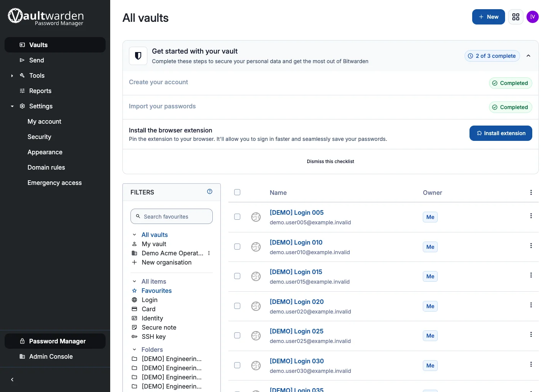Click the Vaultwarden logo
The image size is (551, 392).
click(46, 17)
